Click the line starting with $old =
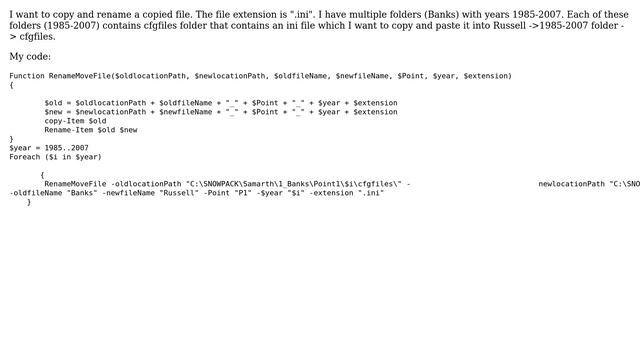This screenshot has width=640, height=360. click(x=221, y=103)
